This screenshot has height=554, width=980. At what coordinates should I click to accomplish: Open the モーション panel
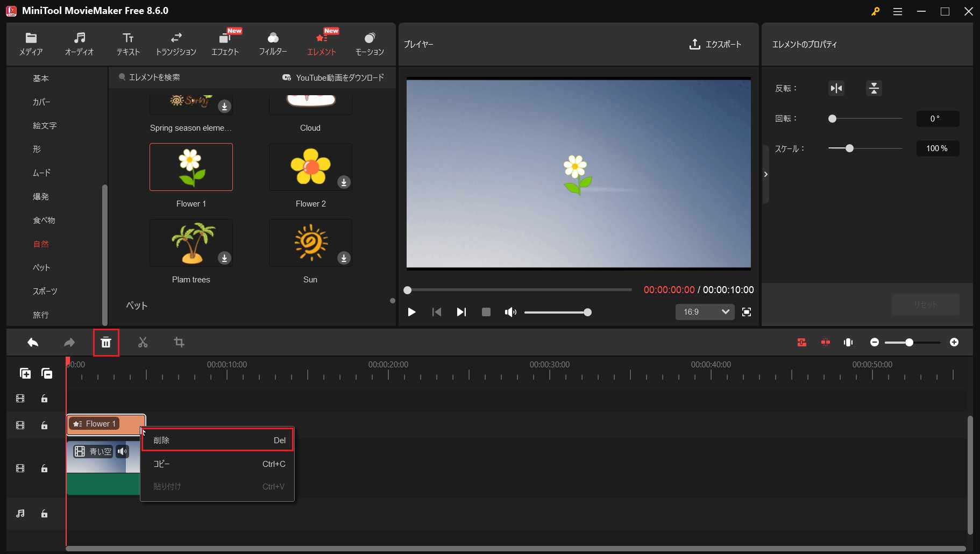tap(369, 43)
